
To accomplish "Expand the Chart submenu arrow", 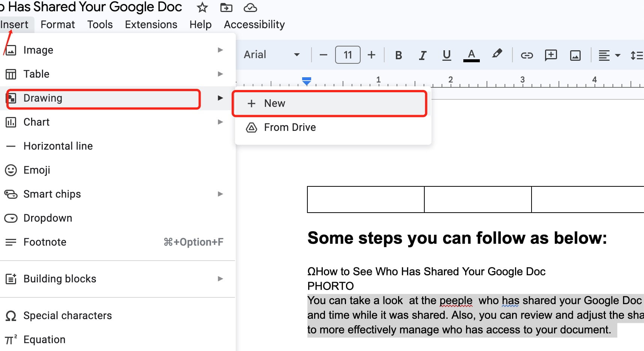I will [x=220, y=122].
